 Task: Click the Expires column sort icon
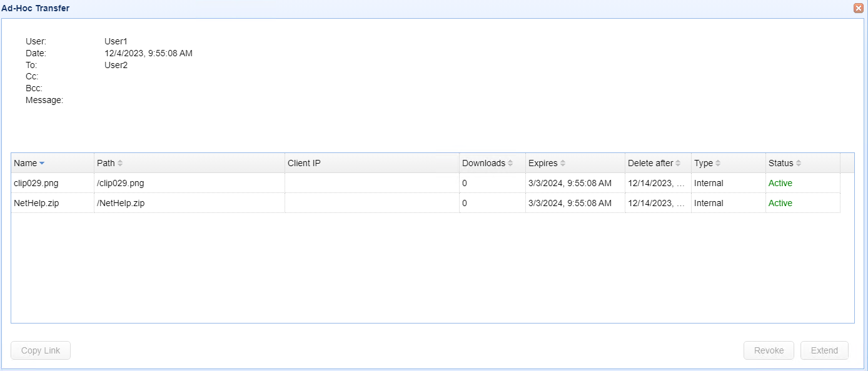pos(563,164)
